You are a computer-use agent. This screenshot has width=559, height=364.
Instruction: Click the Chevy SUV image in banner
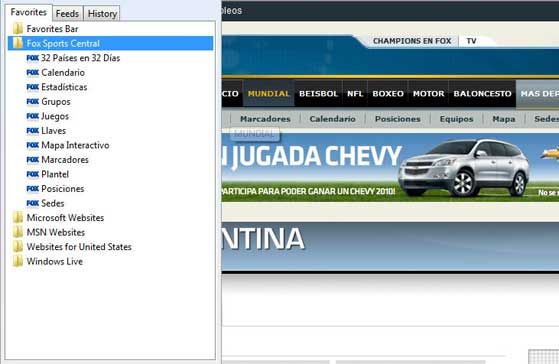click(465, 168)
